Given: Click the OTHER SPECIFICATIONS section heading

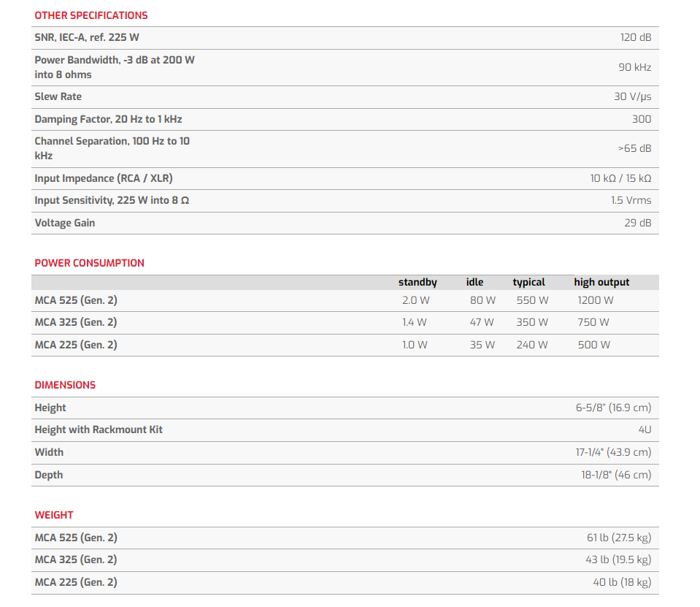Looking at the screenshot, I should point(91,15).
